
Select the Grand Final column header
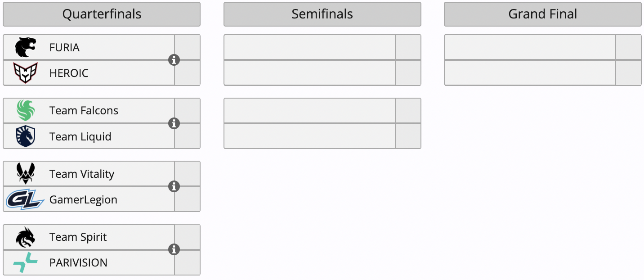click(x=542, y=14)
